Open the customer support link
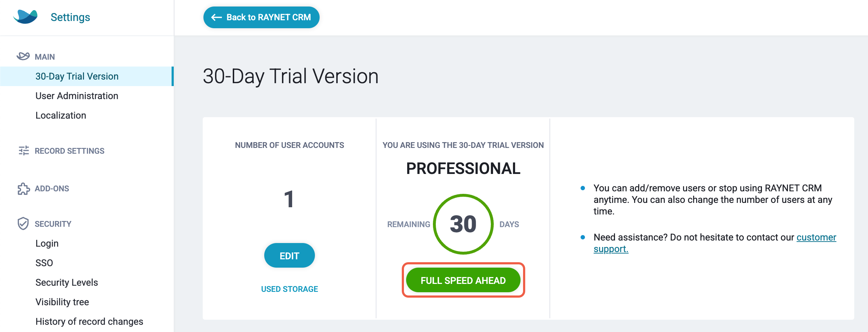Screen dimensions: 868x332 (715, 243)
